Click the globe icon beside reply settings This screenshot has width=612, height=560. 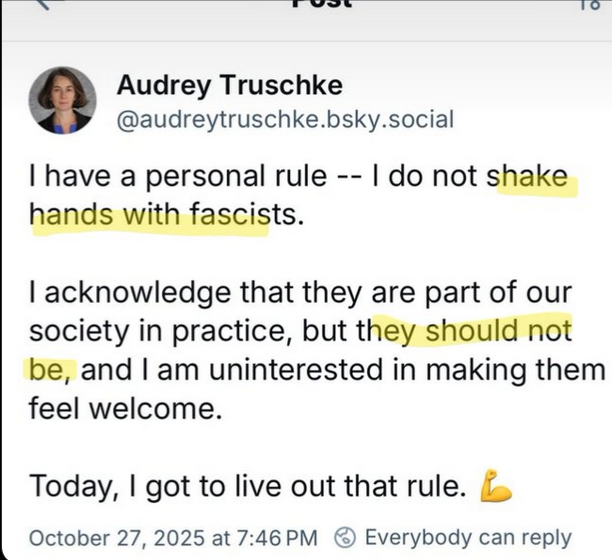point(345,537)
